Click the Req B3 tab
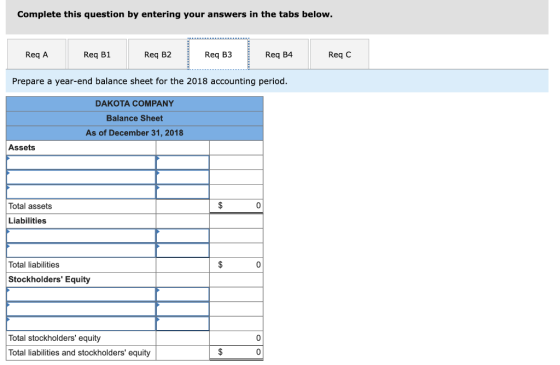The height and width of the screenshot is (365, 560). click(x=218, y=54)
